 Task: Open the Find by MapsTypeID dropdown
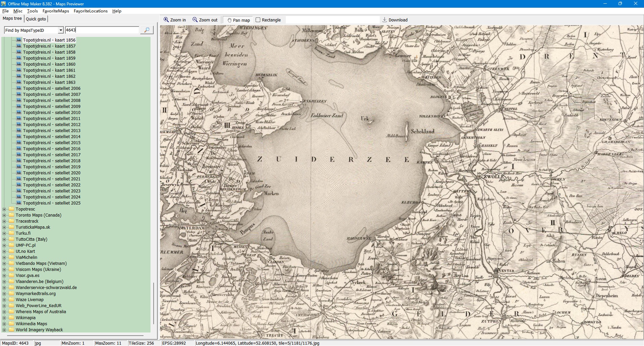(x=61, y=30)
